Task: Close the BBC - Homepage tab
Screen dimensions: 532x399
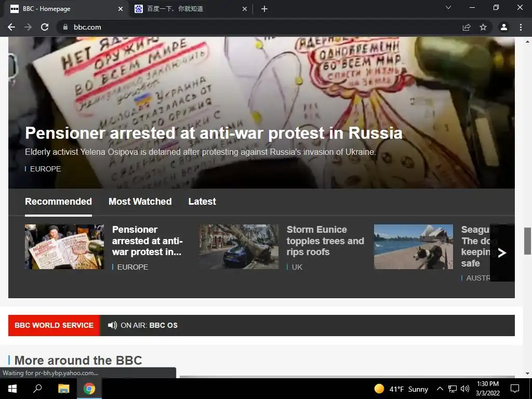Action: tap(121, 9)
